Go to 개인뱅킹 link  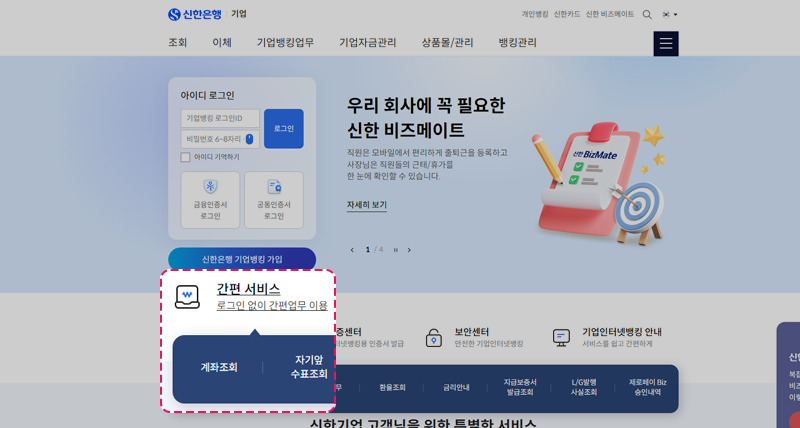[535, 14]
